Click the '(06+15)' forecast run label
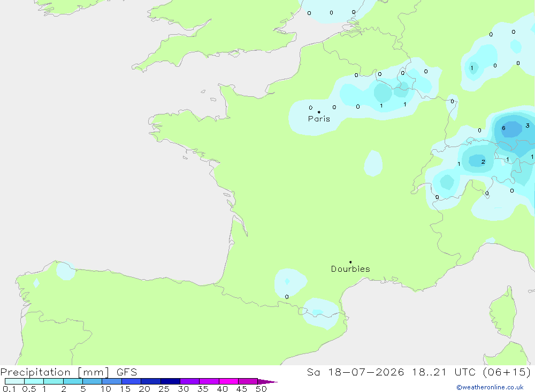This screenshot has width=535, height=392. point(507,372)
